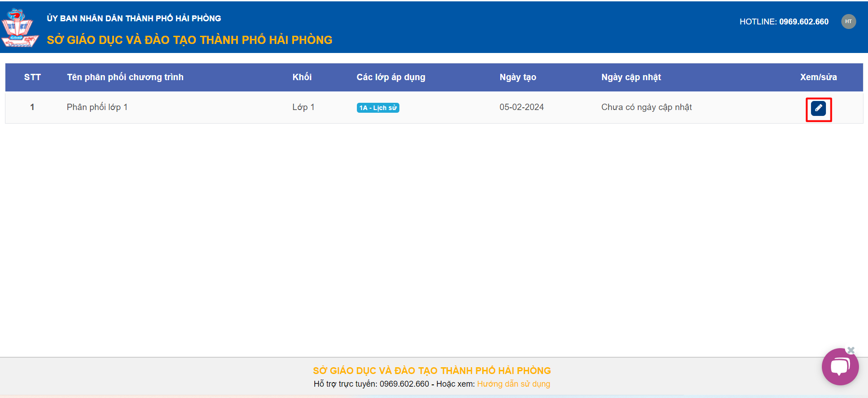Click the creation date 05-02-2024
The image size is (868, 398).
click(522, 107)
